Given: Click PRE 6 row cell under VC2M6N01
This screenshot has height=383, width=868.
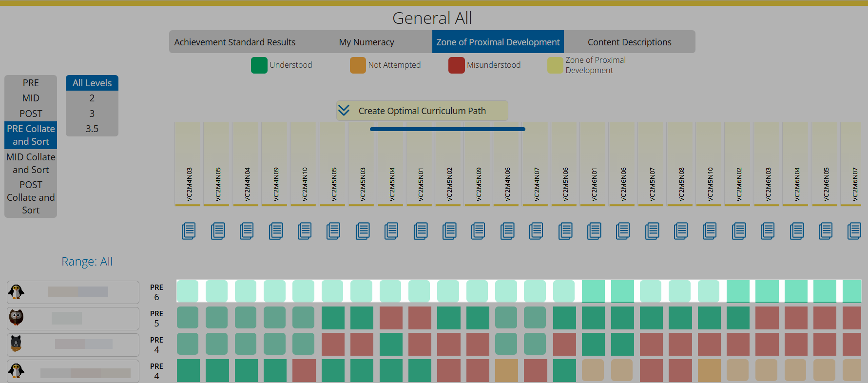Looking at the screenshot, I should click(594, 291).
